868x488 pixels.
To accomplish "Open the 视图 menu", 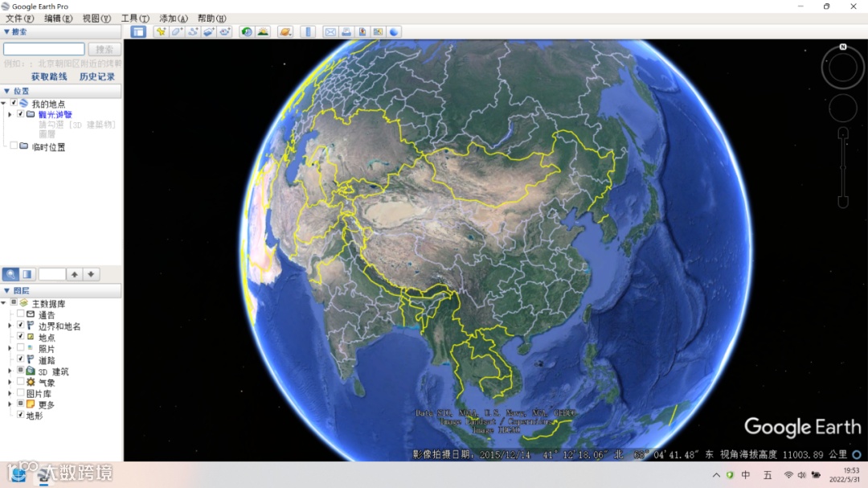I will (x=96, y=18).
